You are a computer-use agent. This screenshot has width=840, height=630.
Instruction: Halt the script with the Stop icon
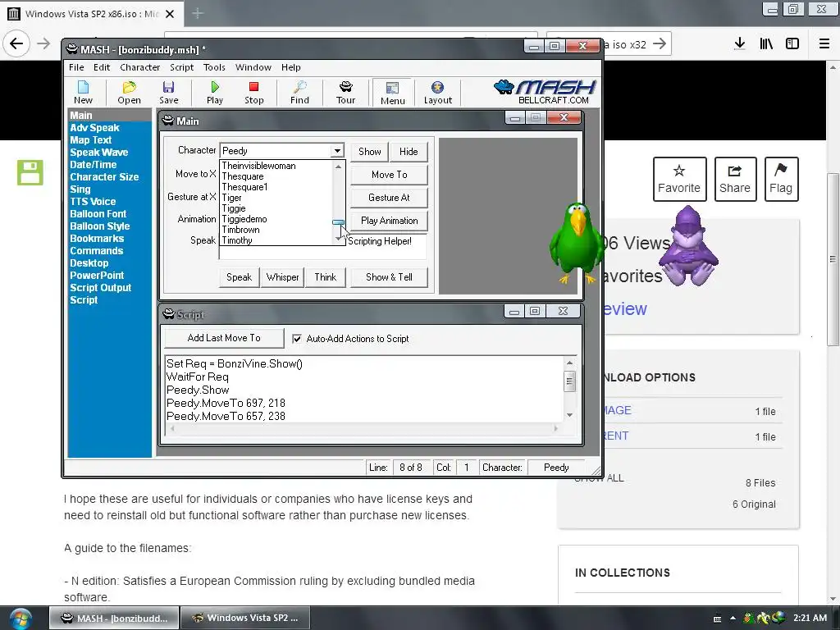click(254, 92)
